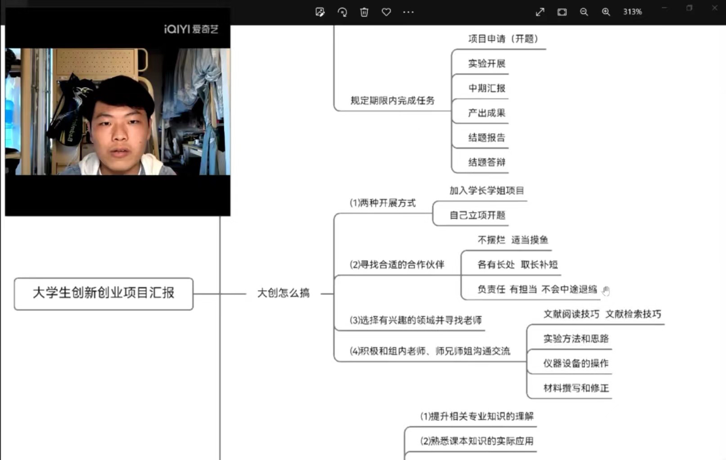Zoom in with the plus magnifier
The image size is (726, 460).
606,12
